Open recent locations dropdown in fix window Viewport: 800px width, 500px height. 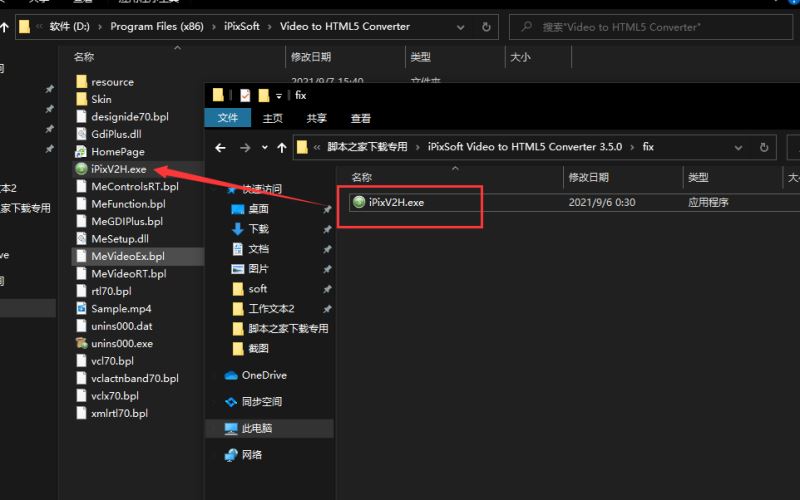(x=264, y=147)
